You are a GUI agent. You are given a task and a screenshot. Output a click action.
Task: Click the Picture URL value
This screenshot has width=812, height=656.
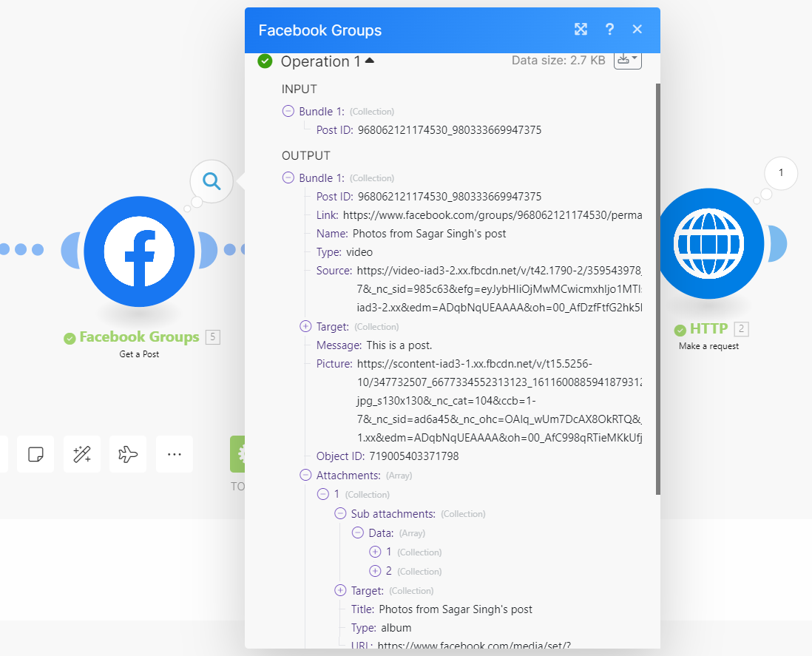pyautogui.click(x=499, y=401)
